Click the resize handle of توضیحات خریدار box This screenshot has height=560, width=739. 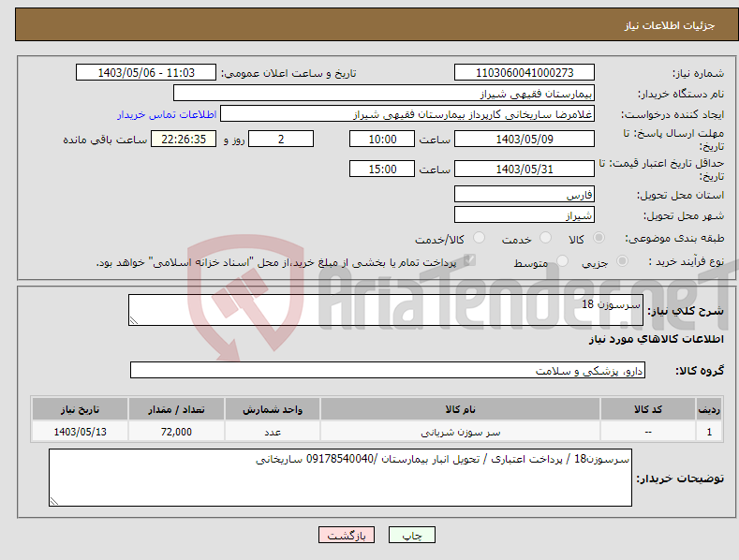pos(54,501)
